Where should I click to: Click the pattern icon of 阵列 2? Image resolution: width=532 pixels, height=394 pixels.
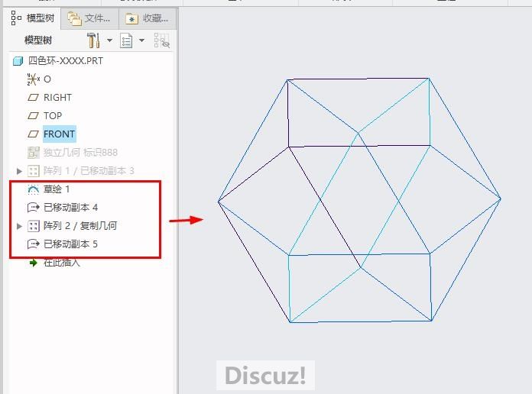click(x=34, y=226)
